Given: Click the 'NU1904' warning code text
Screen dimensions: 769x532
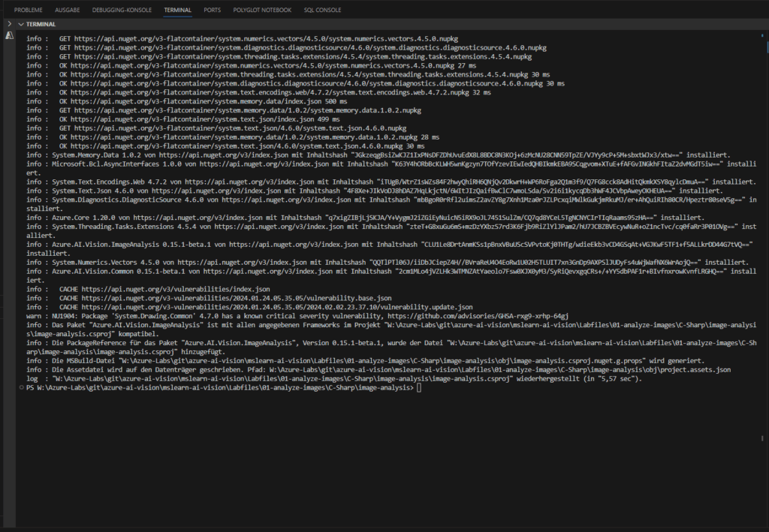Looking at the screenshot, I should pos(65,316).
